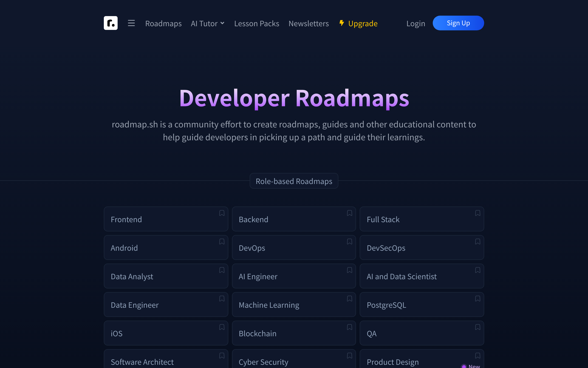Bookmark the Backend roadmap
This screenshot has width=588, height=368.
tap(349, 213)
